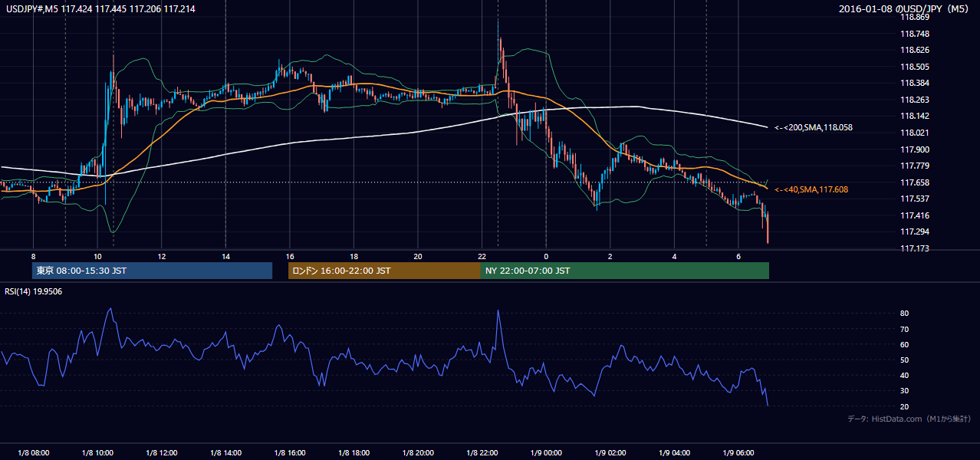This screenshot has height=460, width=980.
Task: Click the hour '4' tick on price chart axis
Action: 674,256
